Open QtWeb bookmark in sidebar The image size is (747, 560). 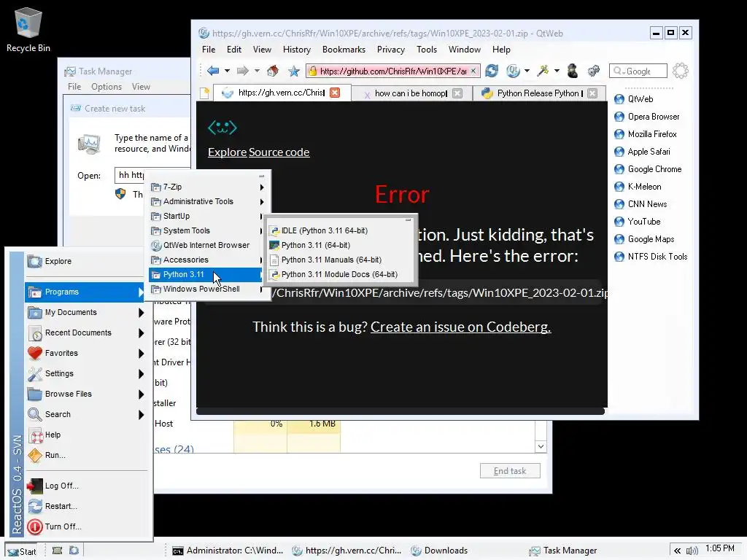634,99
